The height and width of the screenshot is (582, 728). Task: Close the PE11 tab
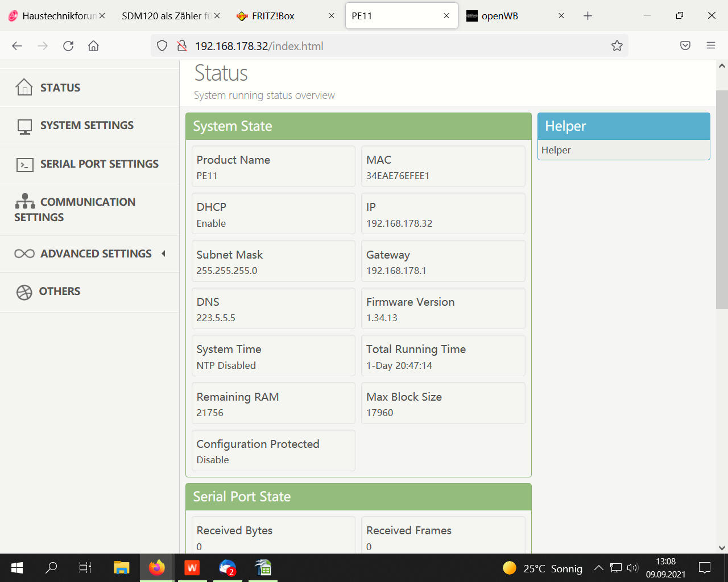click(446, 16)
